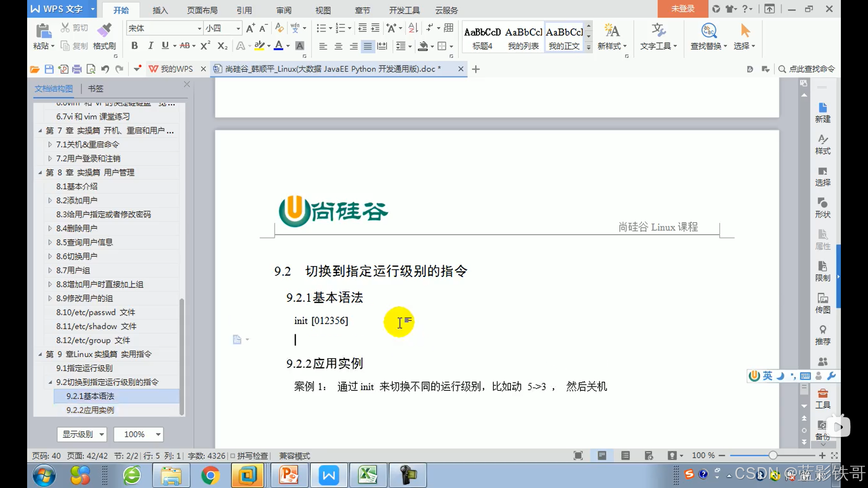Open the font name dropdown
The width and height of the screenshot is (868, 488).
tap(199, 28)
